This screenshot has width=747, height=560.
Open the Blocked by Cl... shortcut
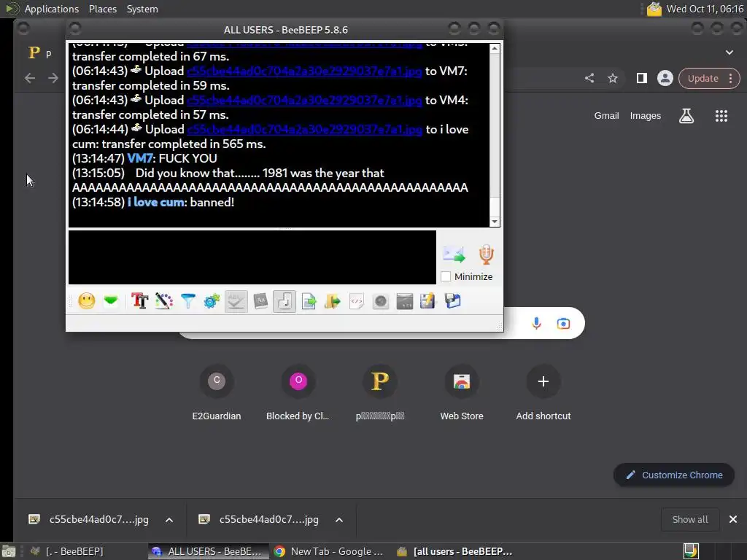(x=298, y=393)
